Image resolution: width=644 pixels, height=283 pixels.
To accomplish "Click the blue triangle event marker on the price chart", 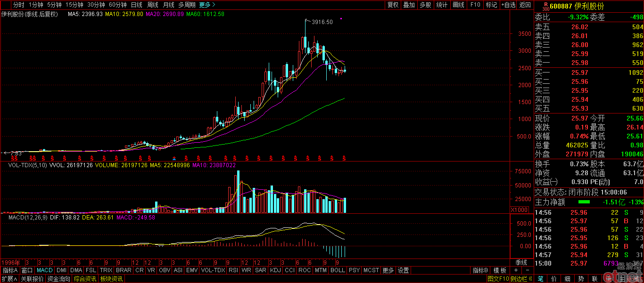I will [175, 159].
